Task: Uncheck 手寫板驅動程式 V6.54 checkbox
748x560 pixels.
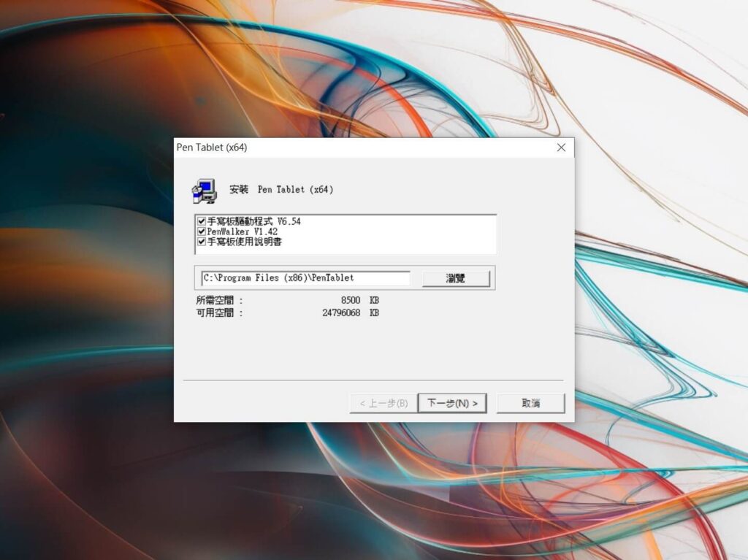Action: point(202,220)
